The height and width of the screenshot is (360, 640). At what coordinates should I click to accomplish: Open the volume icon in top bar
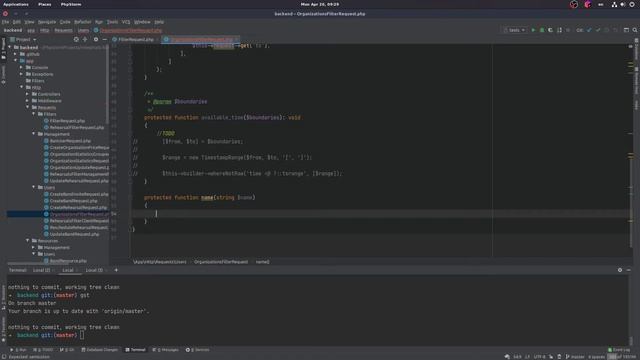(623, 4)
